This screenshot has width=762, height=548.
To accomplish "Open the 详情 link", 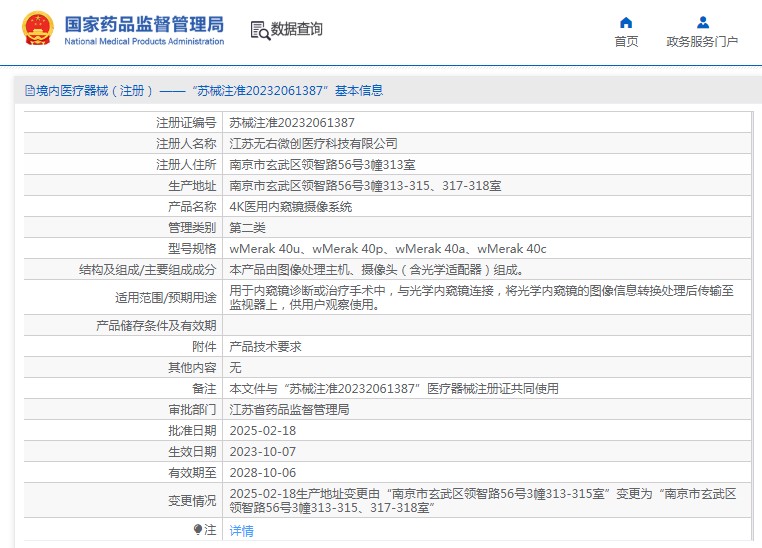I will click(242, 531).
